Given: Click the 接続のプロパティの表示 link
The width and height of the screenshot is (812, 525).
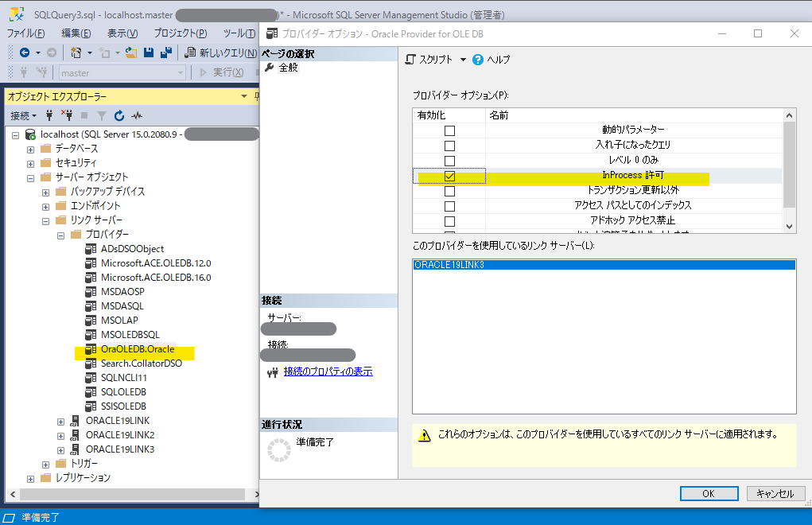Looking at the screenshot, I should coord(328,371).
